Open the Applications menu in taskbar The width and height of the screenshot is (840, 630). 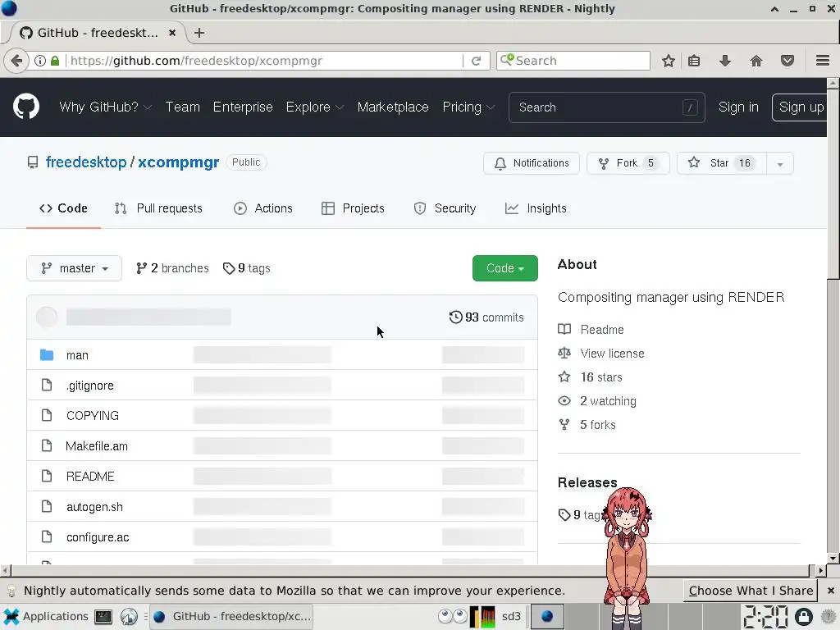point(46,616)
